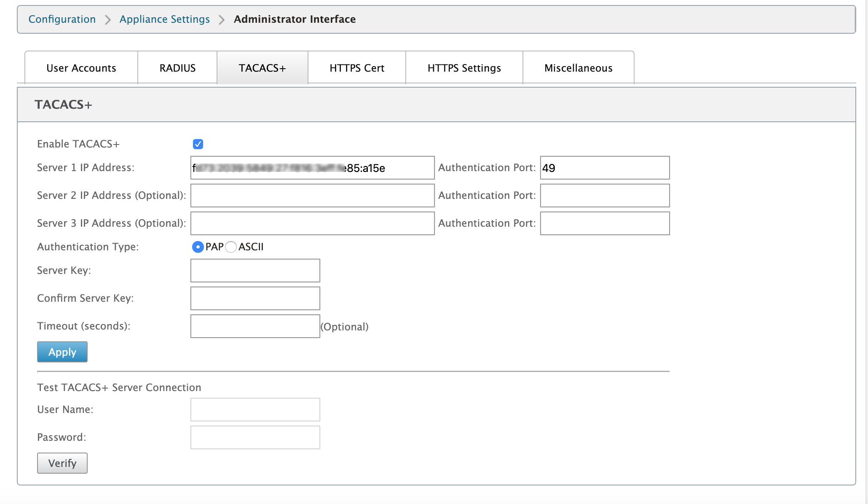Click Server 2 Authentication Port field

click(605, 196)
